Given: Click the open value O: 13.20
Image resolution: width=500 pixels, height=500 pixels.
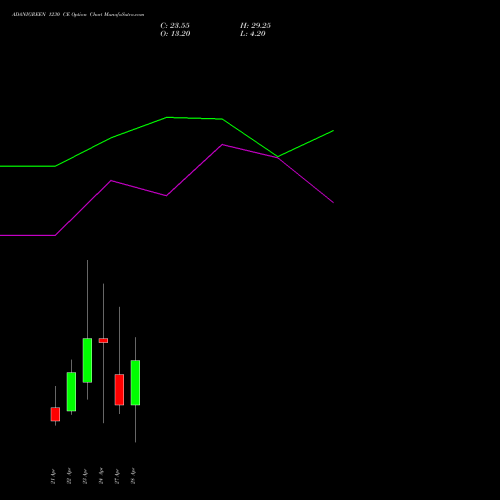Looking at the screenshot, I should (x=175, y=34).
